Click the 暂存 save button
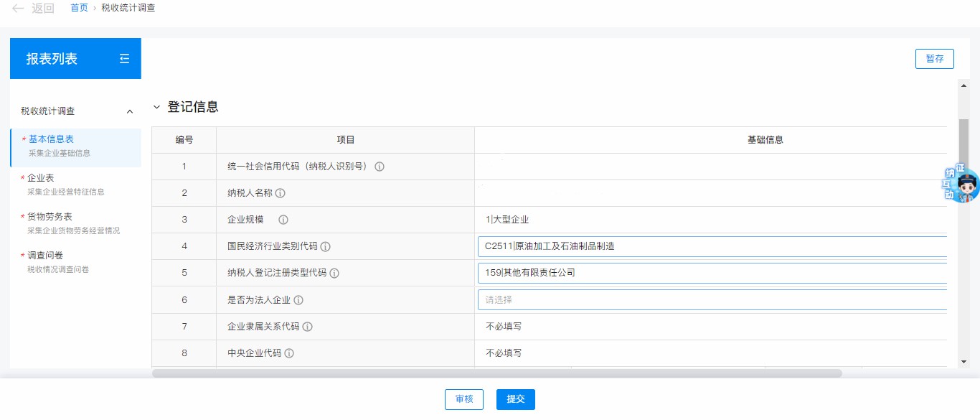The image size is (980, 420). click(x=934, y=59)
